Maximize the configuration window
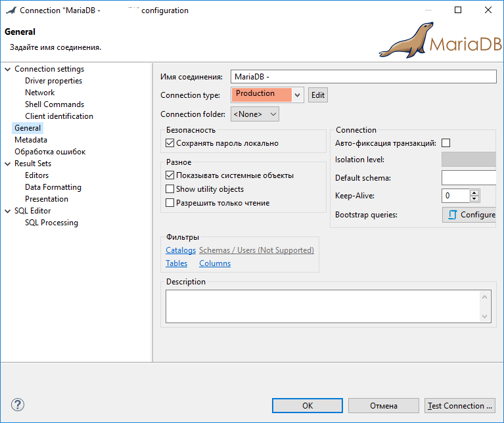This screenshot has height=423, width=504. tap(458, 10)
